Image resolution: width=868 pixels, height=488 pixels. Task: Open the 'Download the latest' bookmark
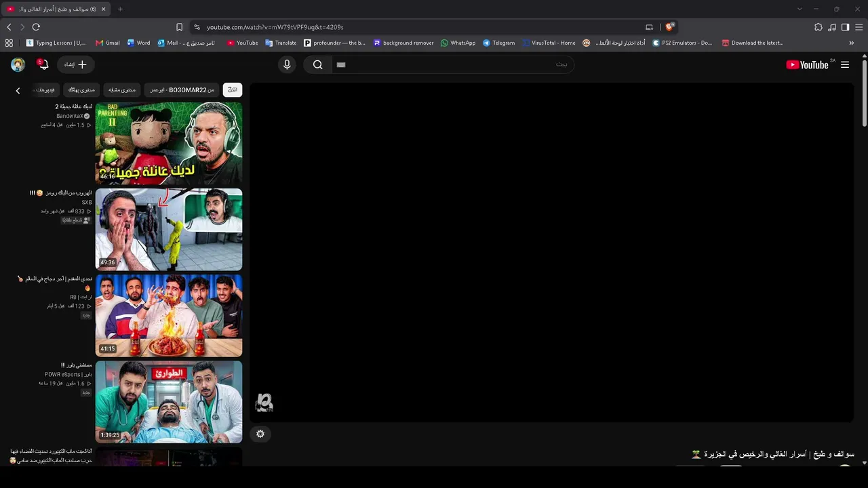pyautogui.click(x=753, y=43)
